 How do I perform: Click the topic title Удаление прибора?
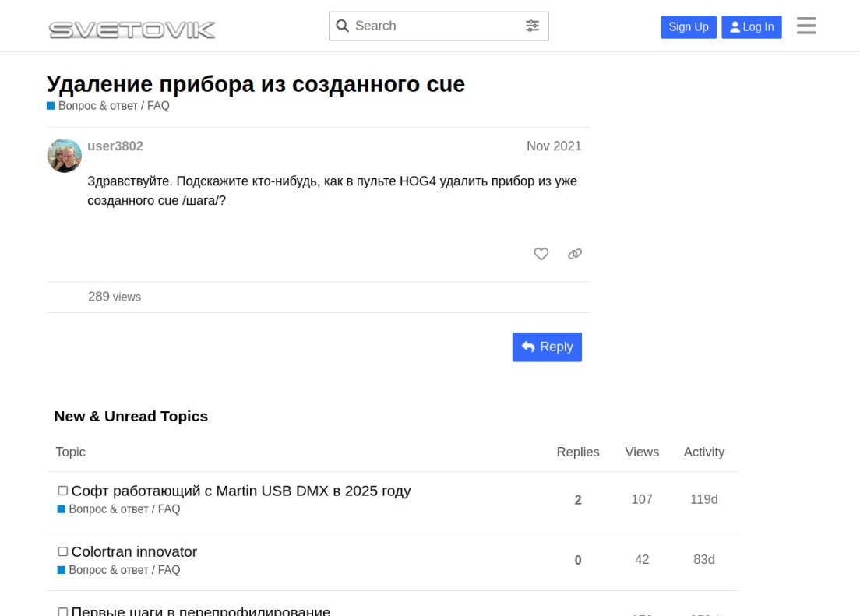(256, 84)
